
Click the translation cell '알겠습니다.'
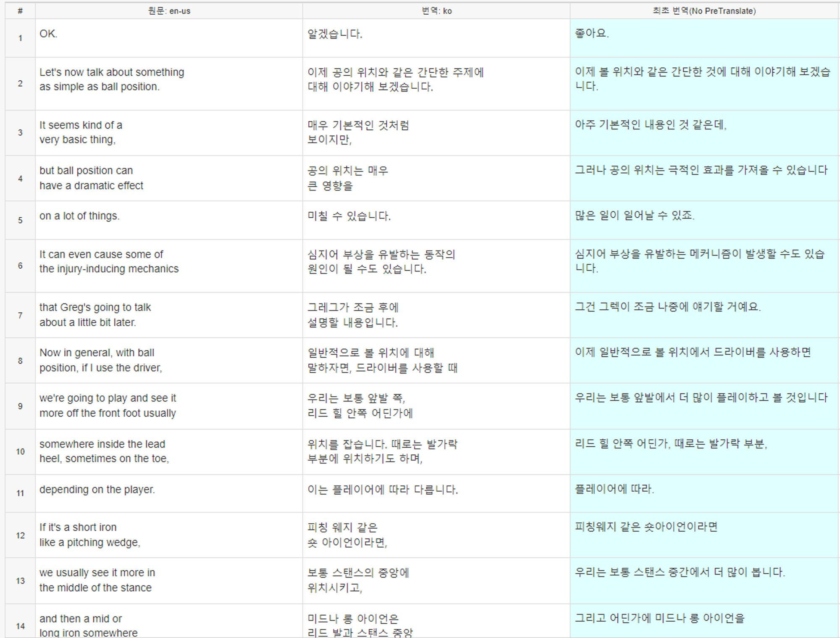(335, 34)
